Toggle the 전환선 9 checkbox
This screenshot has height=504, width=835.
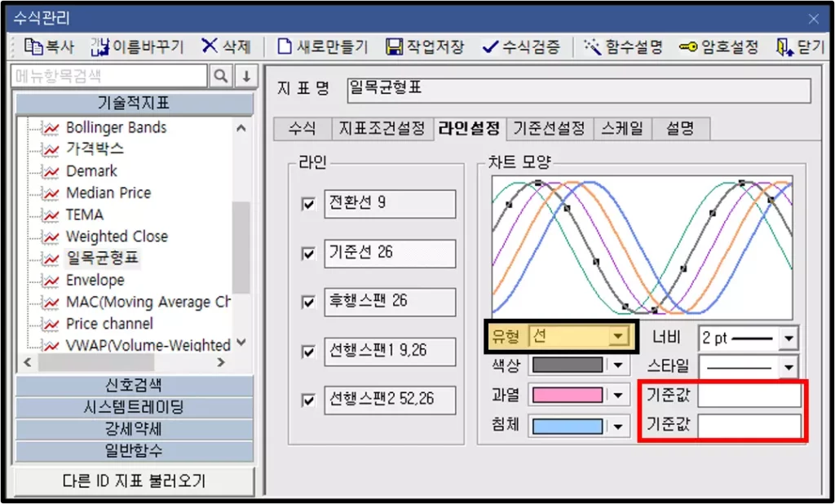click(308, 204)
